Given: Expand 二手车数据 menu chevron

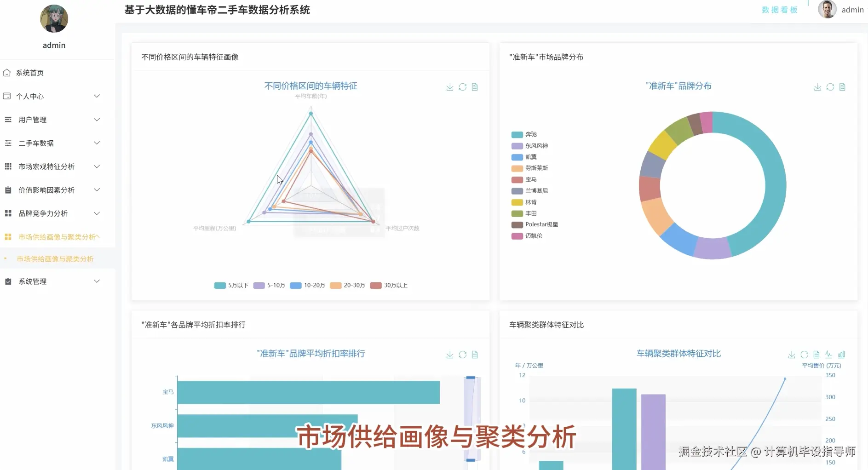Looking at the screenshot, I should (x=97, y=143).
